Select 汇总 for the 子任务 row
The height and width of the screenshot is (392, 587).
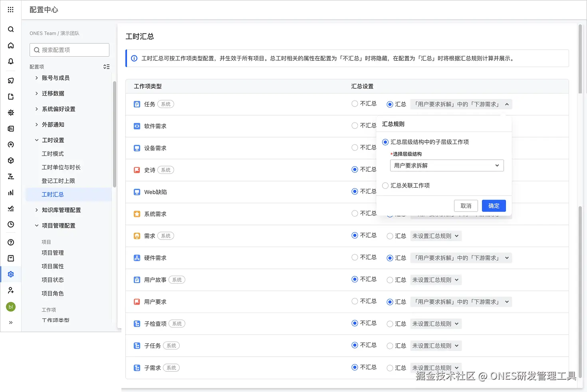point(390,346)
